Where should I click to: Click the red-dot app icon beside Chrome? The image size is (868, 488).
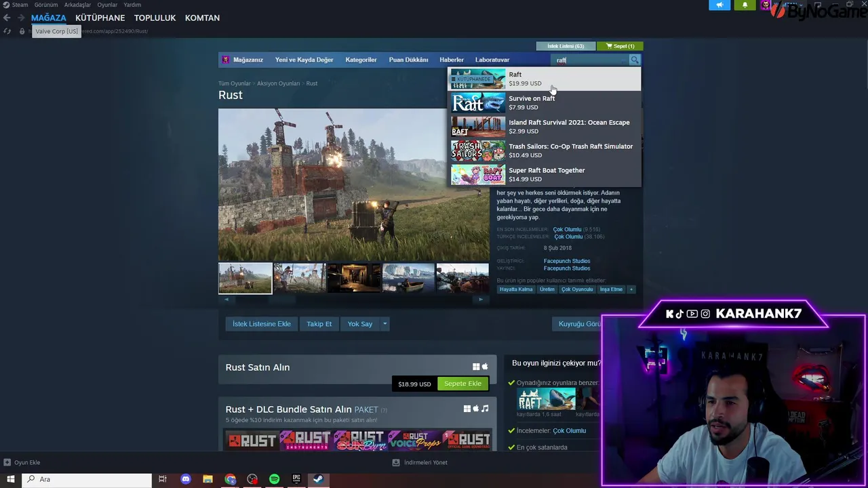tap(252, 479)
